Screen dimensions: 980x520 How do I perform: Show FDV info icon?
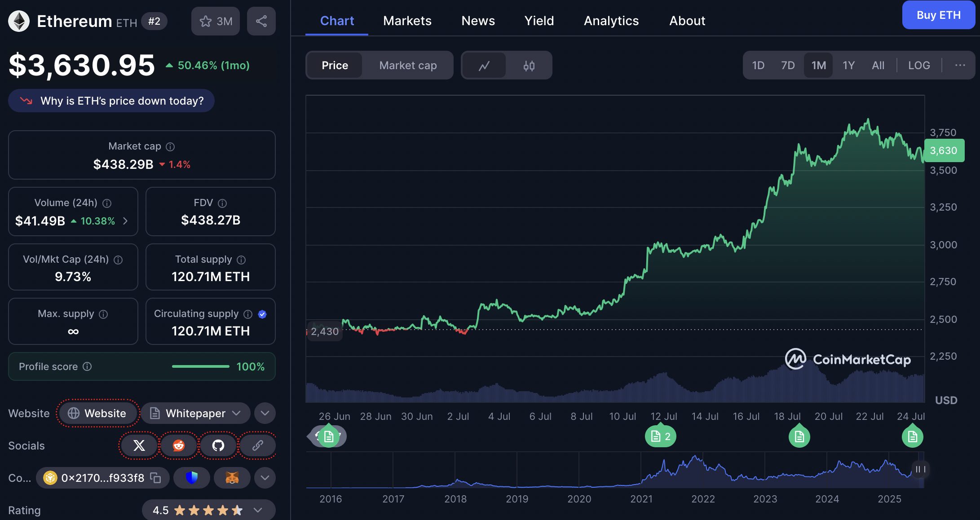coord(222,203)
